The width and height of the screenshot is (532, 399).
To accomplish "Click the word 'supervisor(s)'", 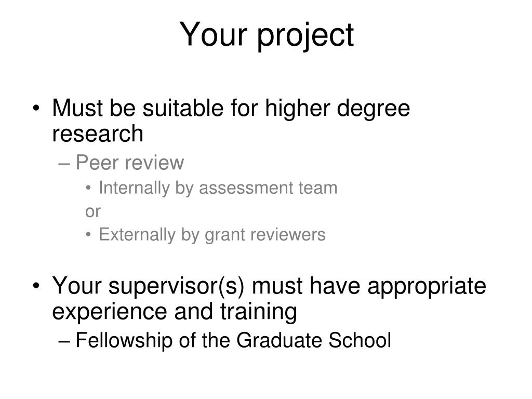I will point(177,286).
